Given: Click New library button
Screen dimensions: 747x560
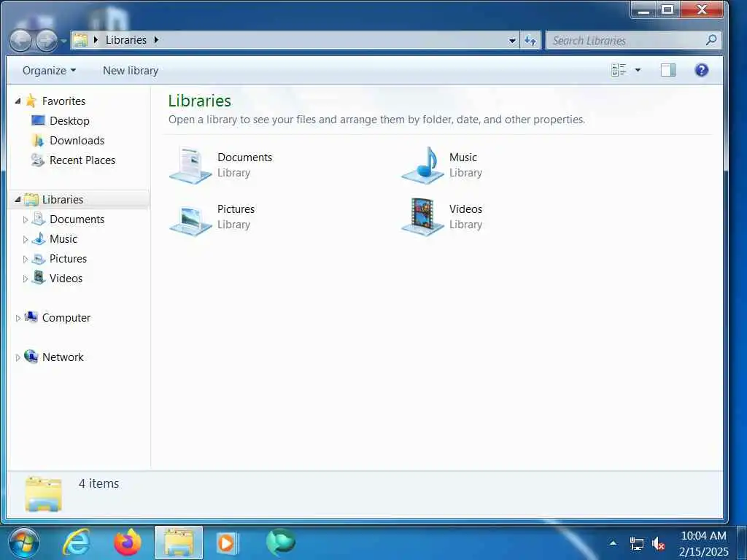Looking at the screenshot, I should click(131, 71).
